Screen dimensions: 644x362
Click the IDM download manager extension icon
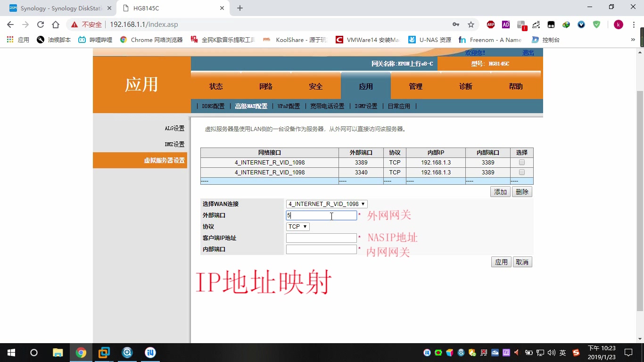565,24
